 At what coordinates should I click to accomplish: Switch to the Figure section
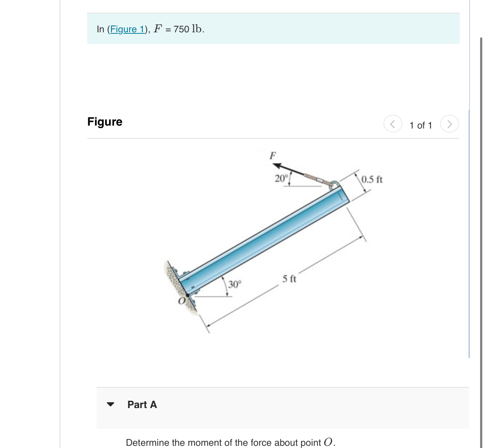(105, 122)
